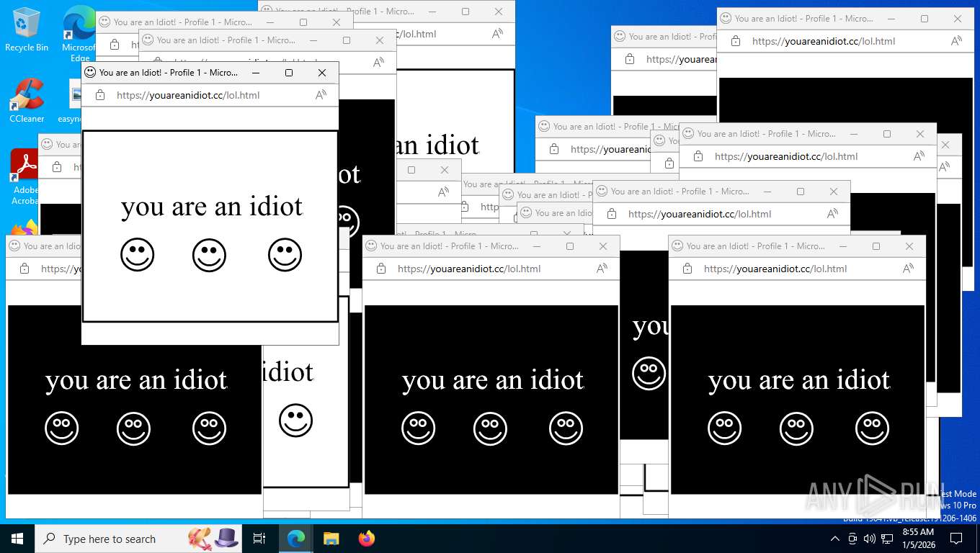Select the URL in the bottom-right black window
980x553 pixels.
pyautogui.click(x=775, y=269)
